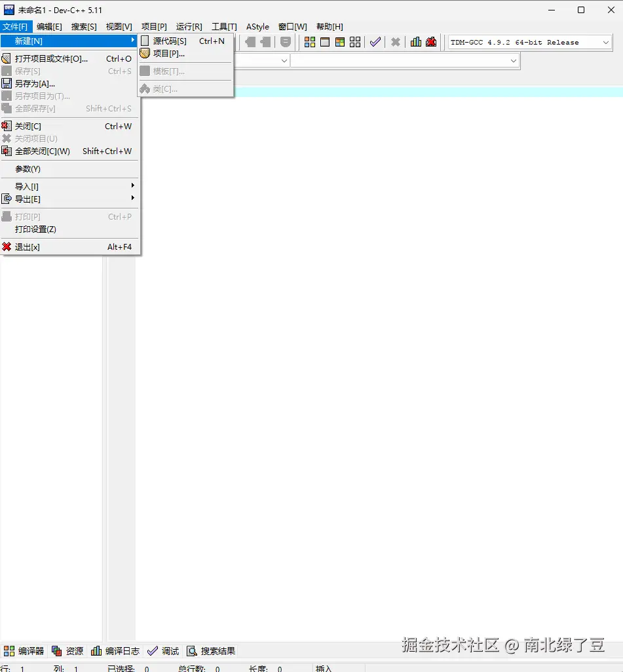The image size is (623, 672).
Task: Click the gray X stop execution toolbar icon
Action: [396, 41]
